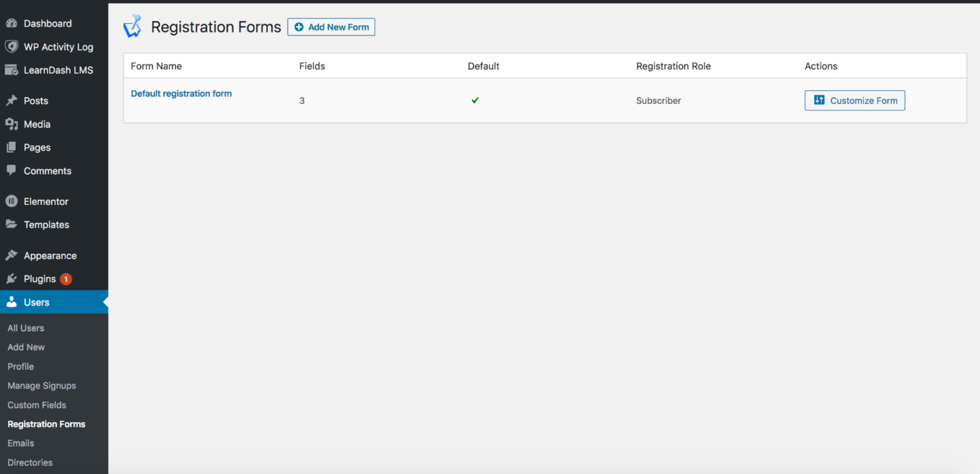Select Custom Fields from the Users submenu
This screenshot has height=474, width=980.
tap(36, 404)
